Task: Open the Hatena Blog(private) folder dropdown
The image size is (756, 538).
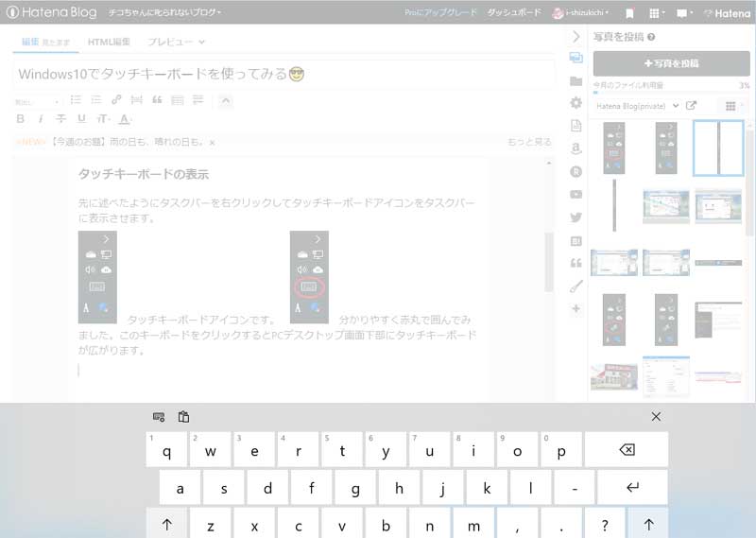Action: pyautogui.click(x=636, y=106)
